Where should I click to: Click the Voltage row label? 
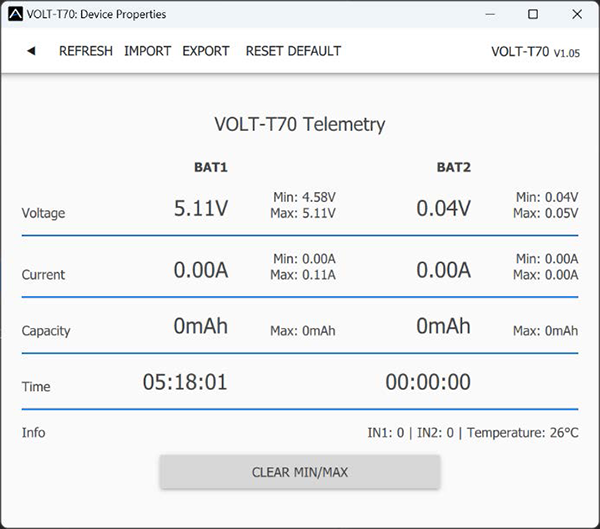pyautogui.click(x=43, y=213)
